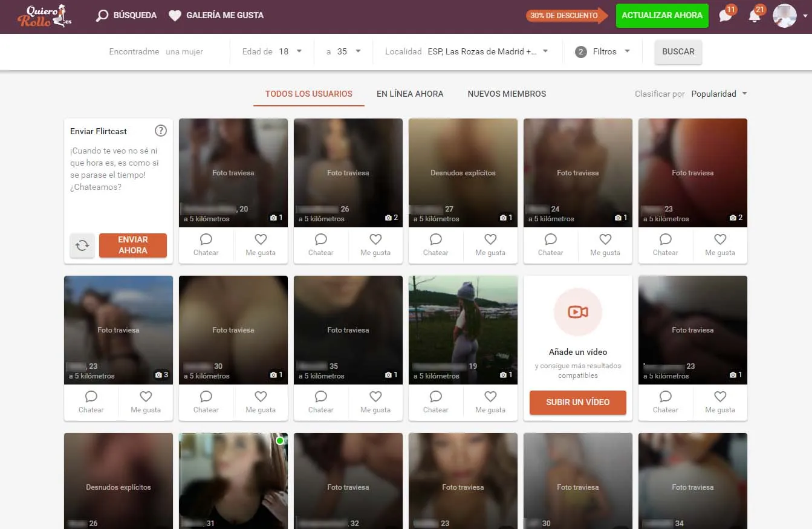Click the video camera icon in Añade un vídeo
812x529 pixels.
pos(578,312)
